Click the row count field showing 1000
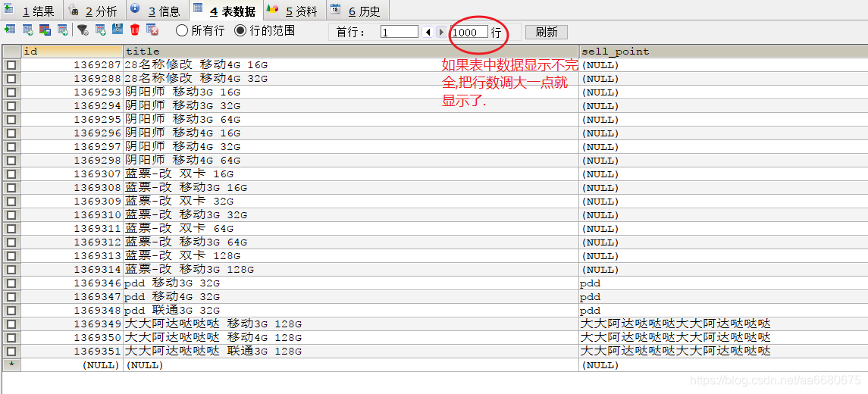The height and width of the screenshot is (394, 868). point(469,32)
